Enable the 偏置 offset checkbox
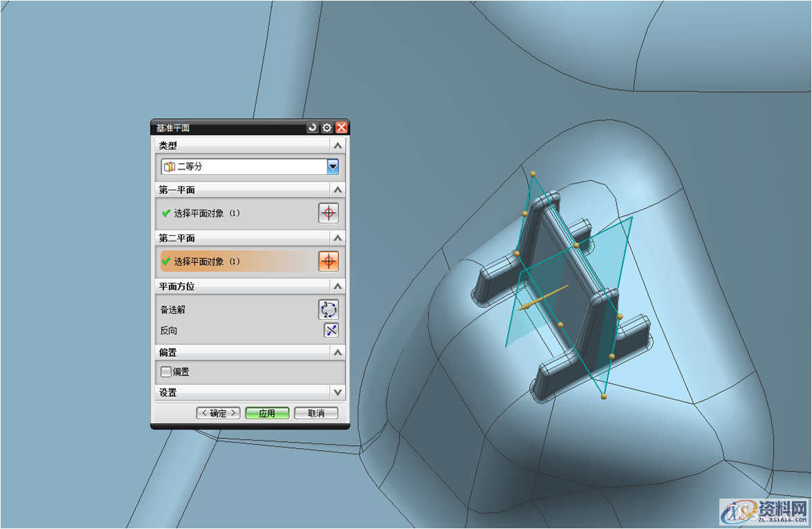The height and width of the screenshot is (529, 812). pyautogui.click(x=166, y=372)
